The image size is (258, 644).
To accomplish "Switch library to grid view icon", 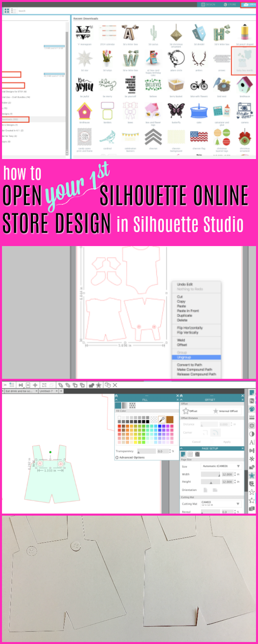I will 6,10.
